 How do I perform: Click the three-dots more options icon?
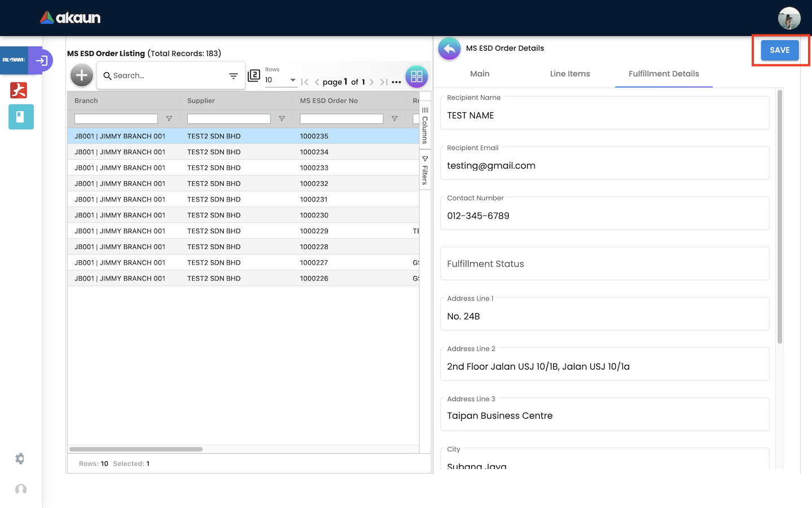(396, 82)
